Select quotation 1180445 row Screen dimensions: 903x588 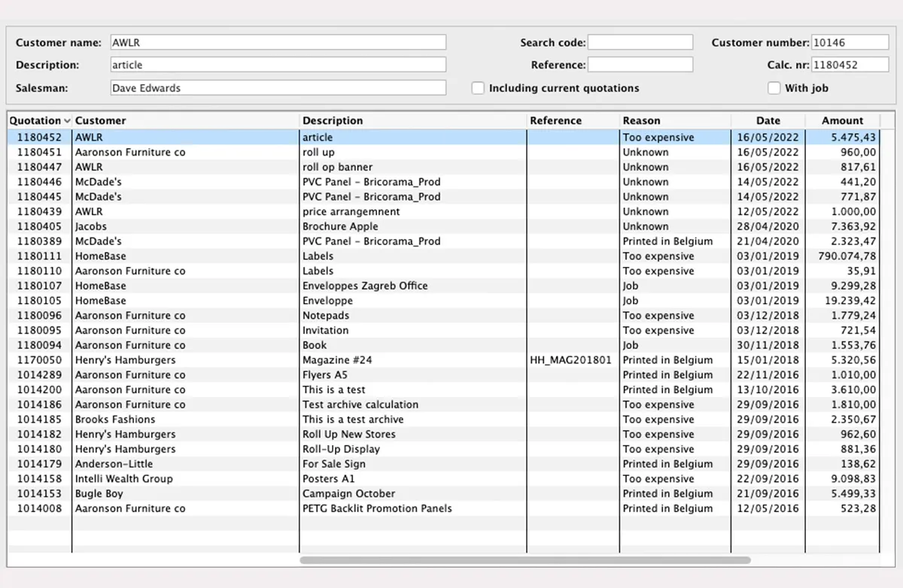[x=443, y=197]
